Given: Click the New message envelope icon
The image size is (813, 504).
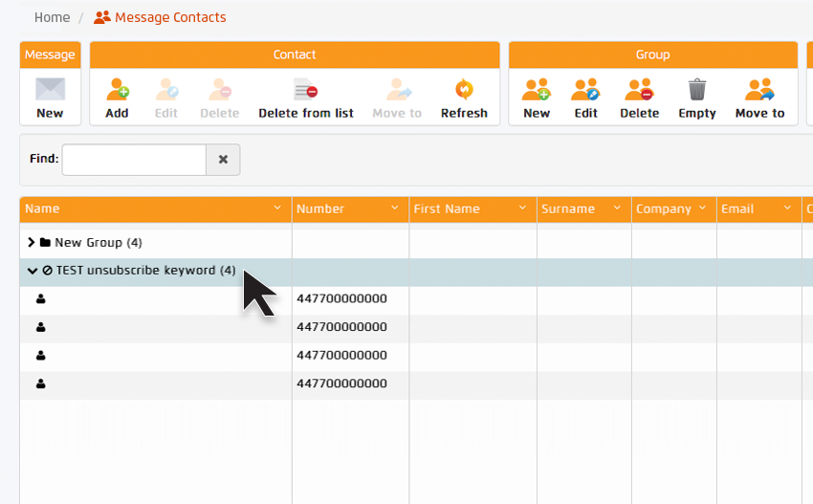Looking at the screenshot, I should (50, 90).
